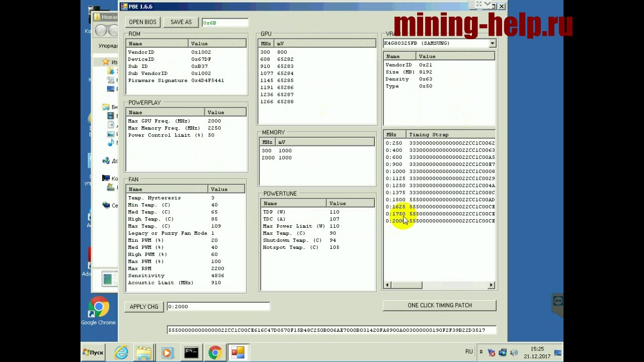Click Упорядочить menu in Explorer window
The width and height of the screenshot is (644, 362).
click(108, 46)
